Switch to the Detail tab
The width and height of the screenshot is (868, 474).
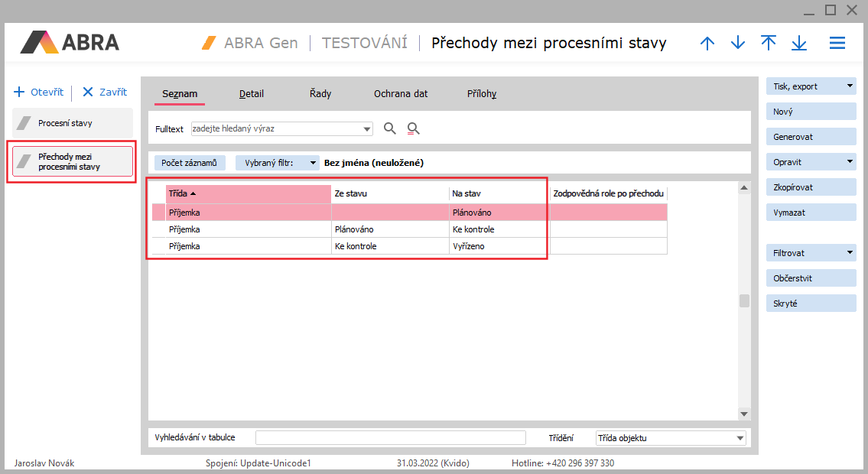coord(252,94)
